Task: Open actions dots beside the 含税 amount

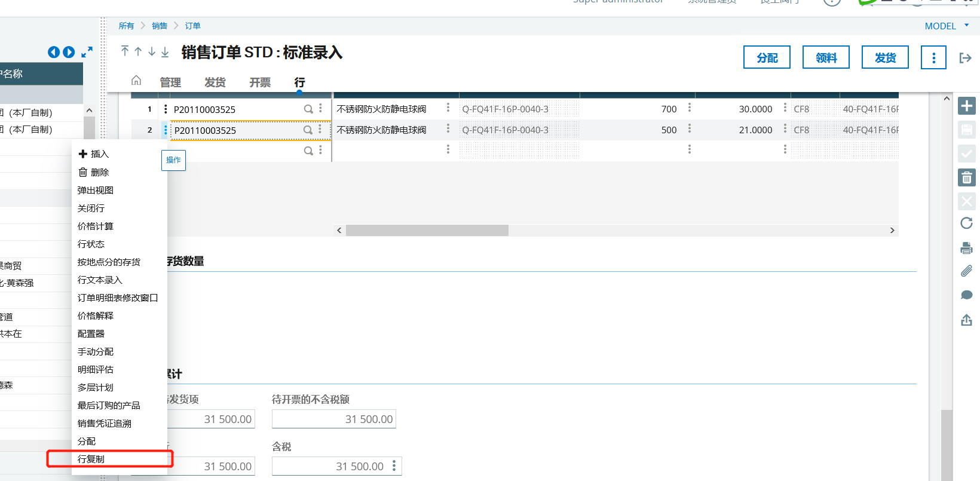Action: (x=394, y=465)
